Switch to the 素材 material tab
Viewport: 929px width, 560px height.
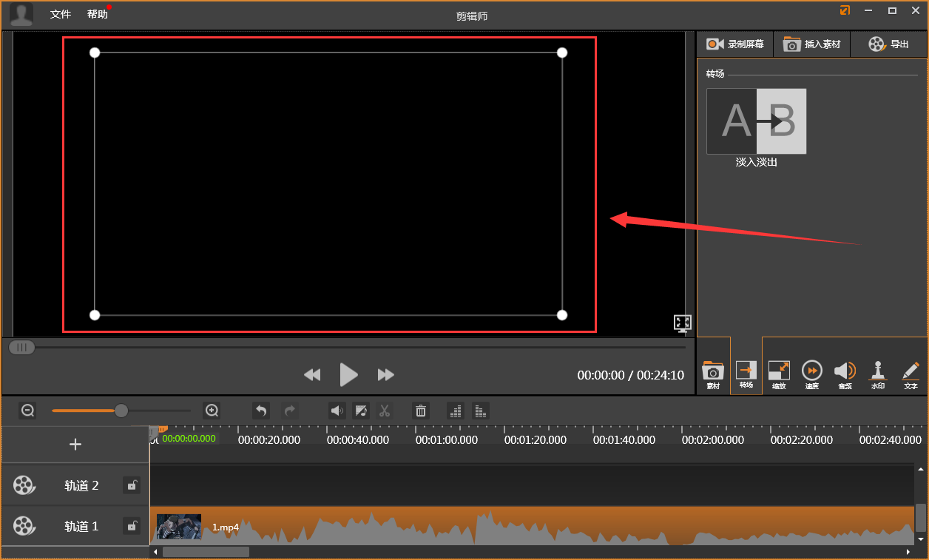click(713, 375)
